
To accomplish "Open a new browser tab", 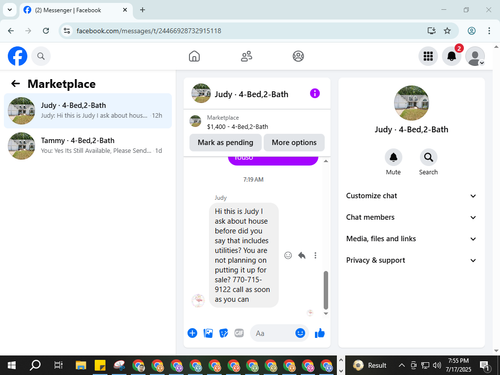I will 142,10.
